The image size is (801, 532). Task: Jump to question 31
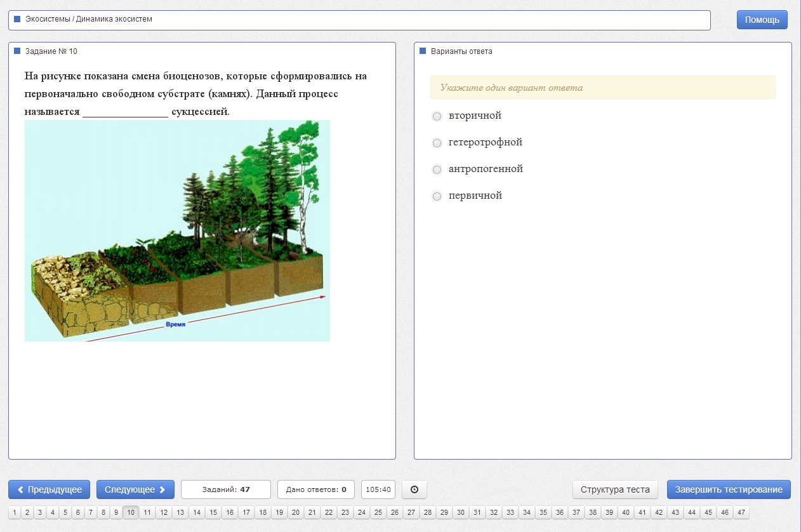point(477,512)
